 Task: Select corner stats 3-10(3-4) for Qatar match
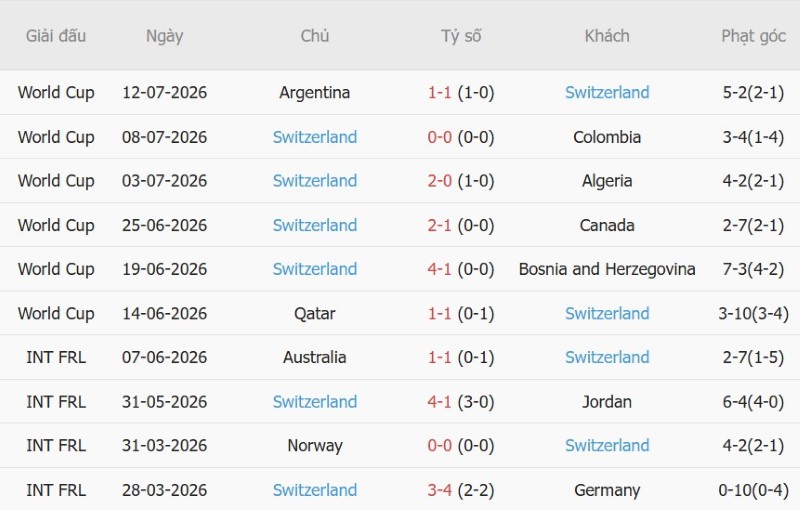point(753,313)
